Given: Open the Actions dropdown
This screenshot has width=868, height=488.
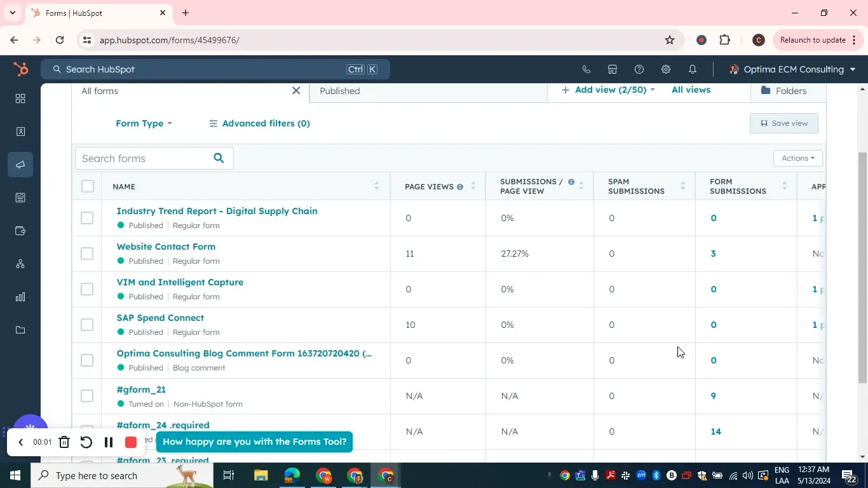Looking at the screenshot, I should [798, 158].
